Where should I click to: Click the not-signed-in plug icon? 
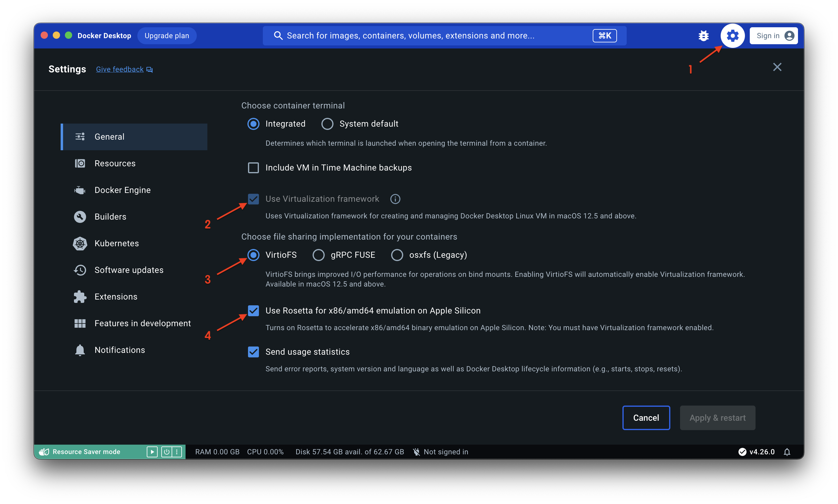point(416,452)
